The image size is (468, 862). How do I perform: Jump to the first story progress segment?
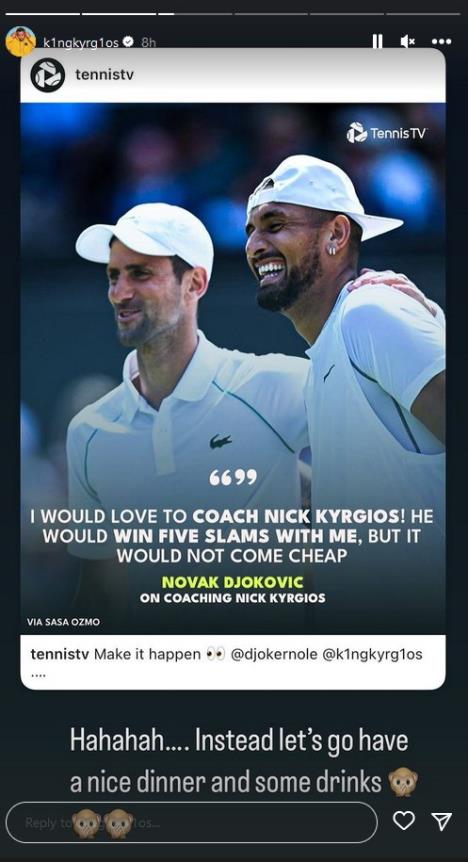point(43,13)
